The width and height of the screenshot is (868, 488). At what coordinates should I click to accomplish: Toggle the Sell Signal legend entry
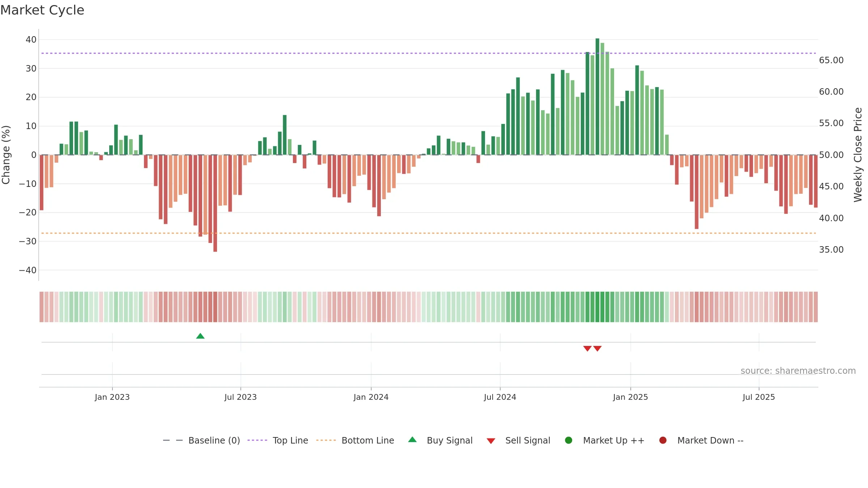coord(518,441)
